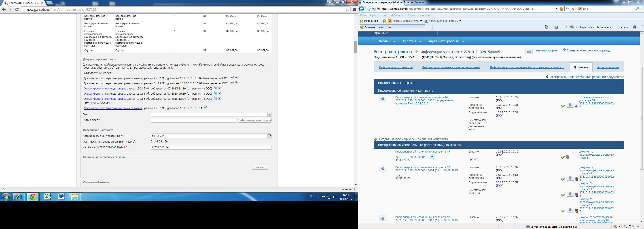Uncheck the checkbox for the 45.82 Мб document
Viewport: 644px width, 229px height.
coord(236,78)
